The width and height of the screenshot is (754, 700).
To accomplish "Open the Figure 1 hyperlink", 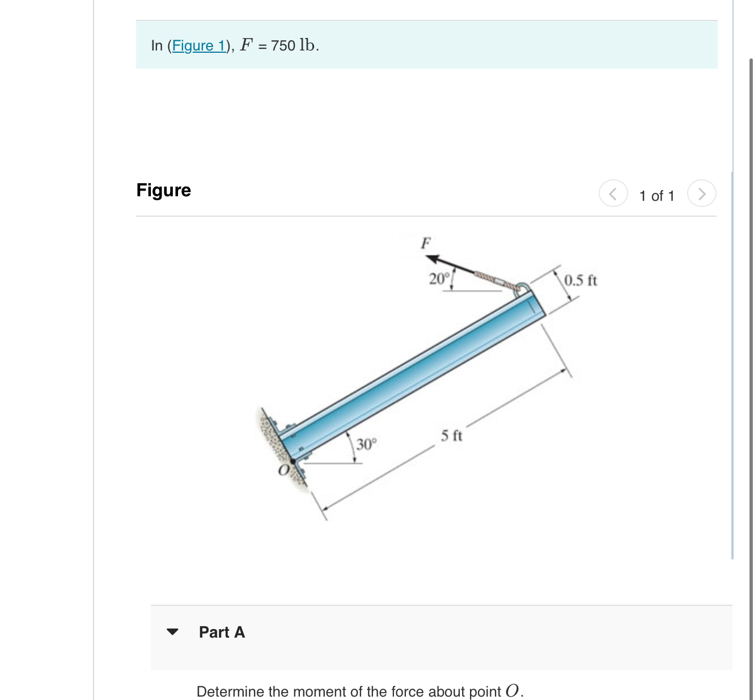I will click(x=198, y=45).
